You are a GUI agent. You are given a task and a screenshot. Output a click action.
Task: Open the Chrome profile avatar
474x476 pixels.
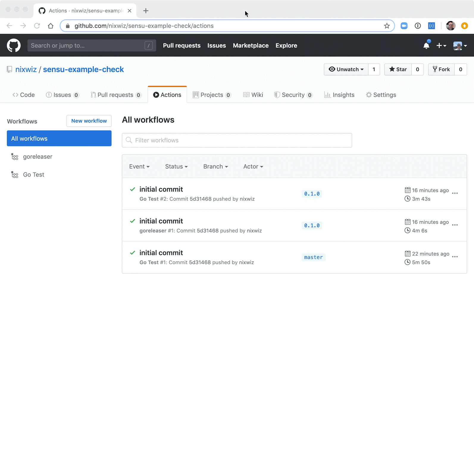451,26
